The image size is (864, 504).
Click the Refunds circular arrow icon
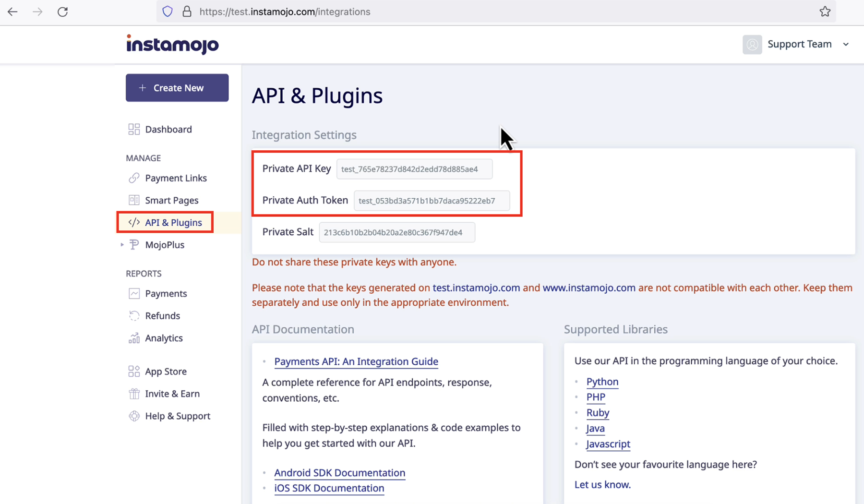(134, 316)
